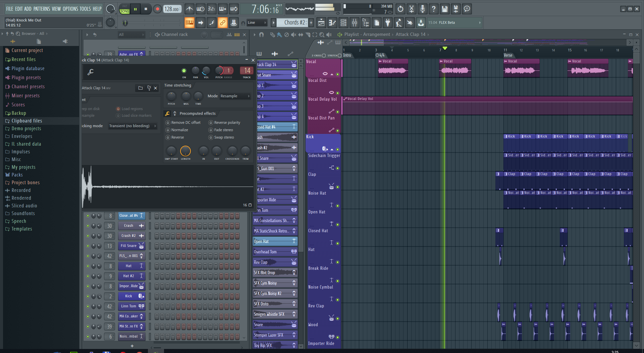644x353 pixels.
Task: Click the record button in transport
Action: point(157,9)
